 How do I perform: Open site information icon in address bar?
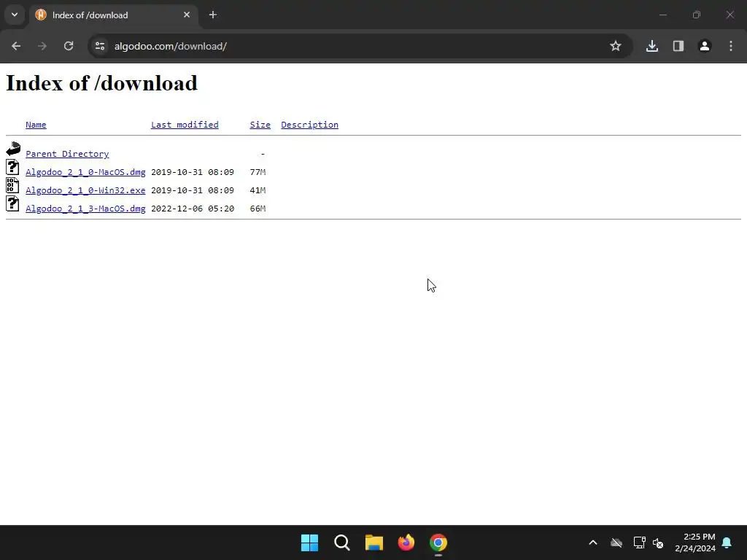[x=100, y=46]
